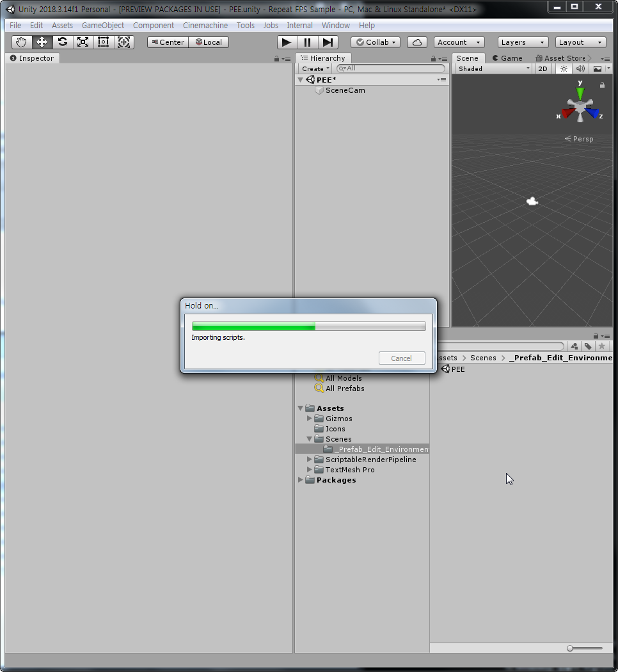Open the Cinemachine menu
Screen dimensions: 618x672
point(205,26)
